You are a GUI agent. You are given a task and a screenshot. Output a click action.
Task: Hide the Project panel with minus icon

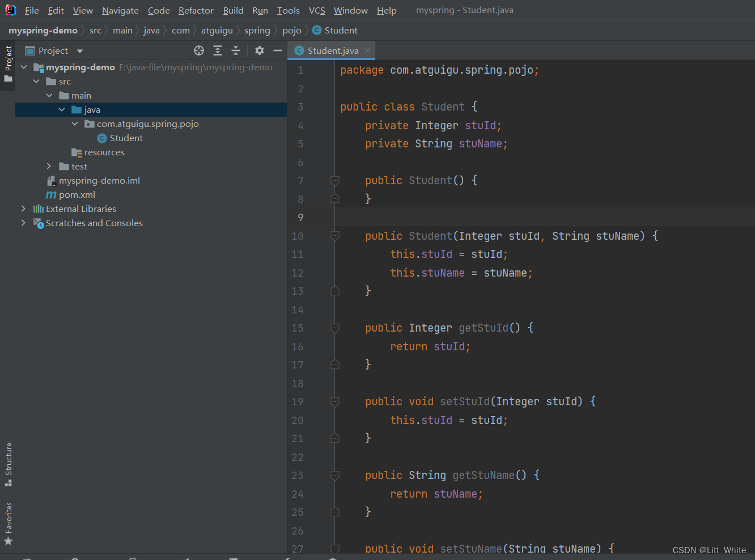coord(277,51)
